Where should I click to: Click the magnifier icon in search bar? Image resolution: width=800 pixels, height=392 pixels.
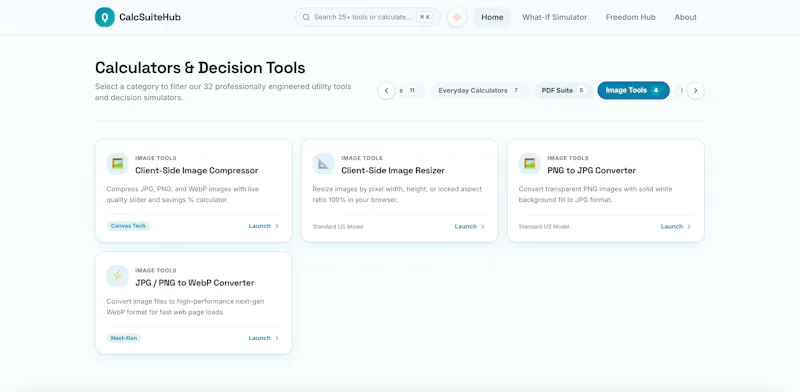306,17
